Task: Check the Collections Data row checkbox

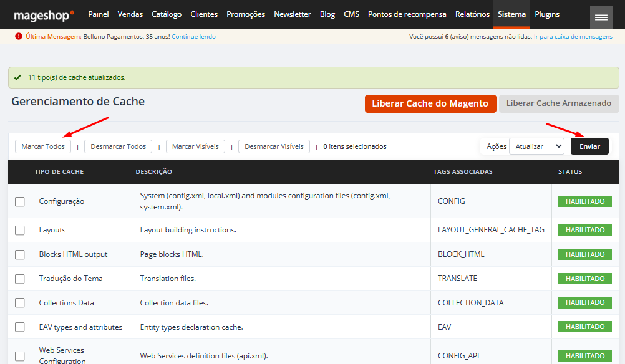Action: [19, 303]
